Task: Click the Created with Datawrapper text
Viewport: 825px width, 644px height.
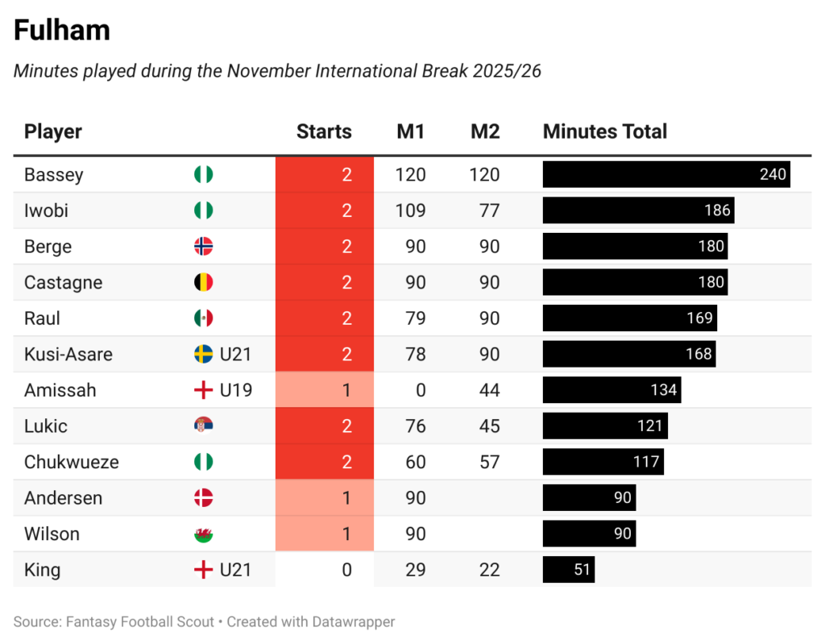Action: pyautogui.click(x=311, y=622)
